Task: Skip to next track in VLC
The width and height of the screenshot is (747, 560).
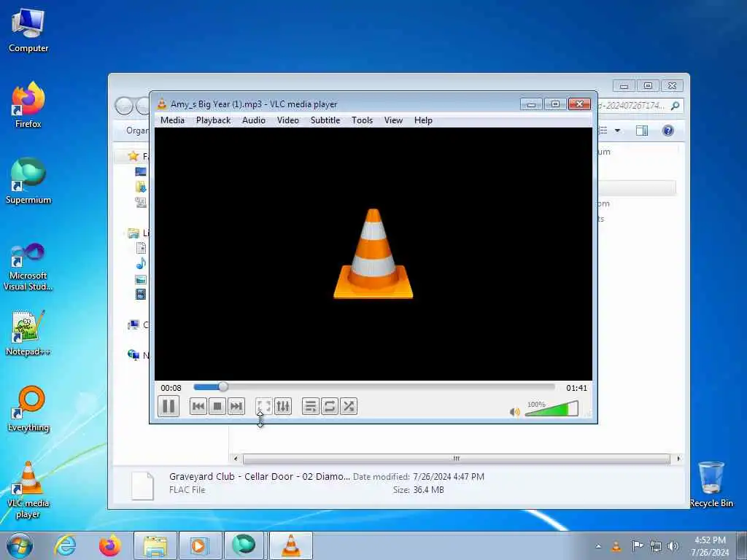Action: 236,406
